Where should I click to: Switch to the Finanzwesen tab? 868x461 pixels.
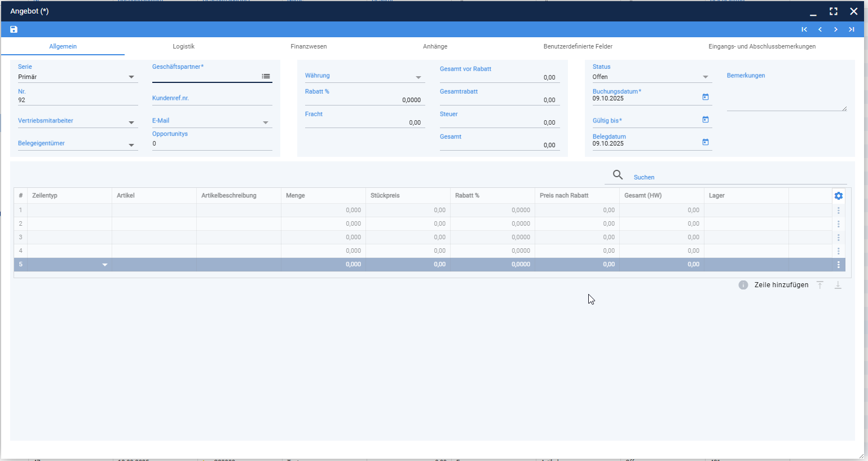pyautogui.click(x=309, y=46)
